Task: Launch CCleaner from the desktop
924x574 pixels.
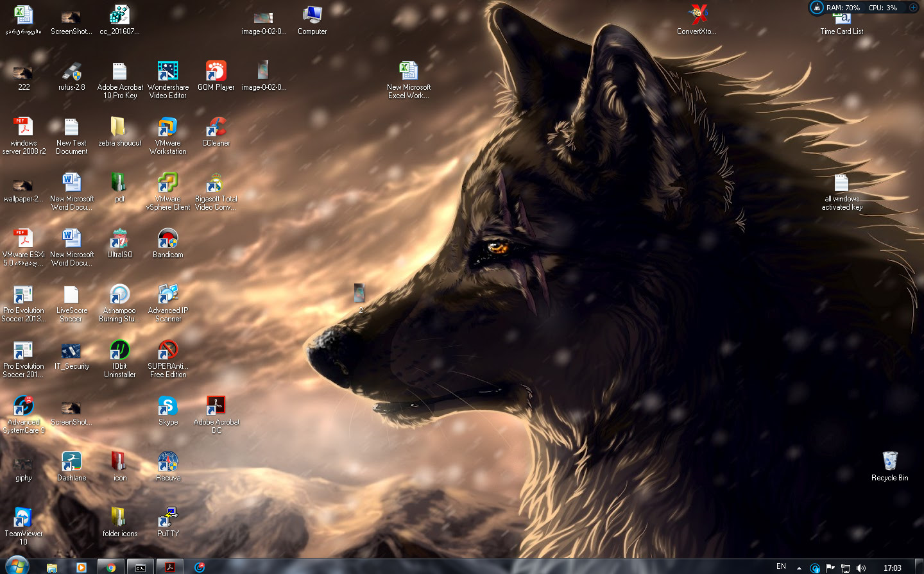Action: (216, 128)
